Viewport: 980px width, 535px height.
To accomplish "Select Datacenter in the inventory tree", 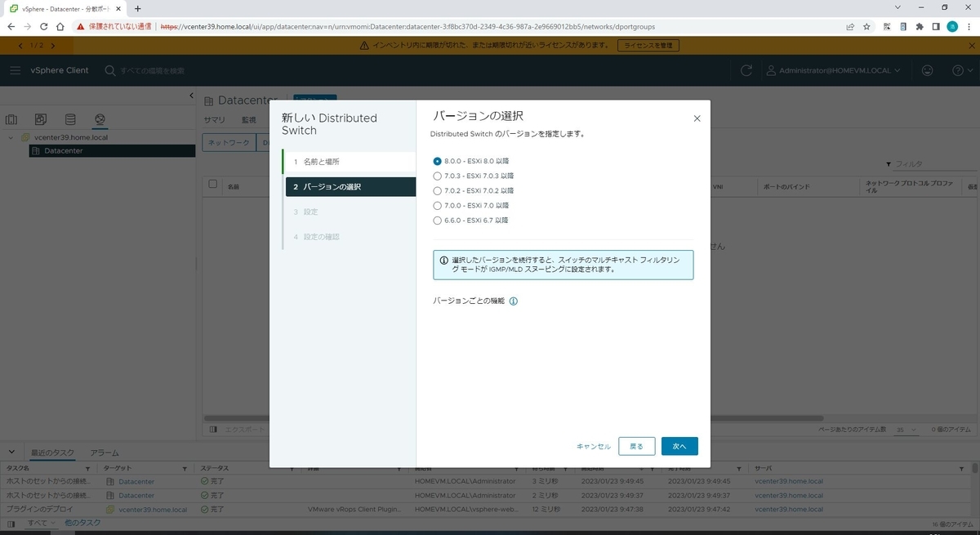I will click(x=63, y=150).
